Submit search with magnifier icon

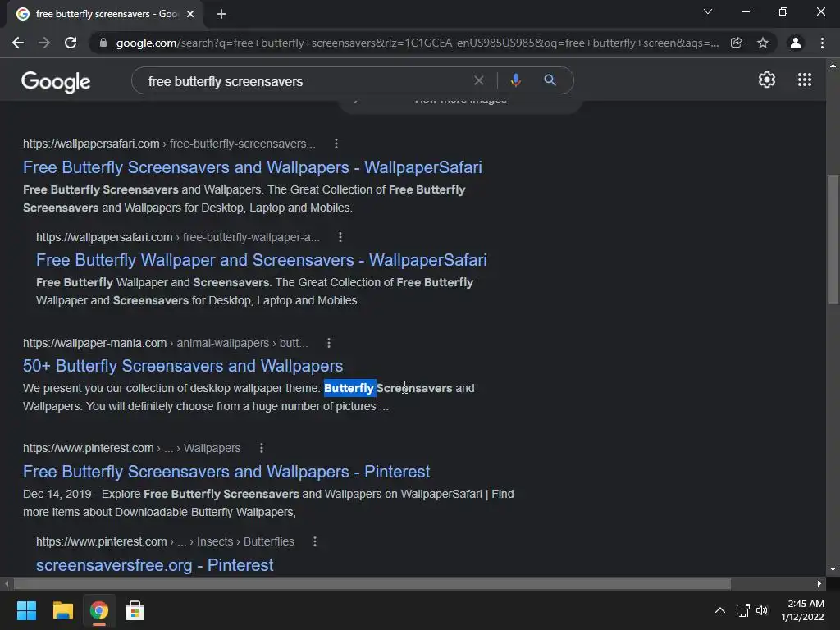pos(550,80)
